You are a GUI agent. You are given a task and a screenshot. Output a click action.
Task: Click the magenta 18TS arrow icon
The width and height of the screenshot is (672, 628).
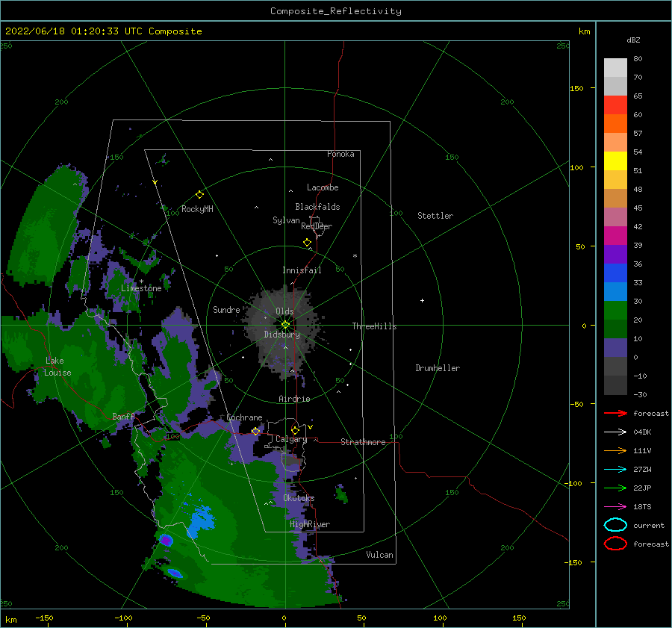(x=615, y=507)
